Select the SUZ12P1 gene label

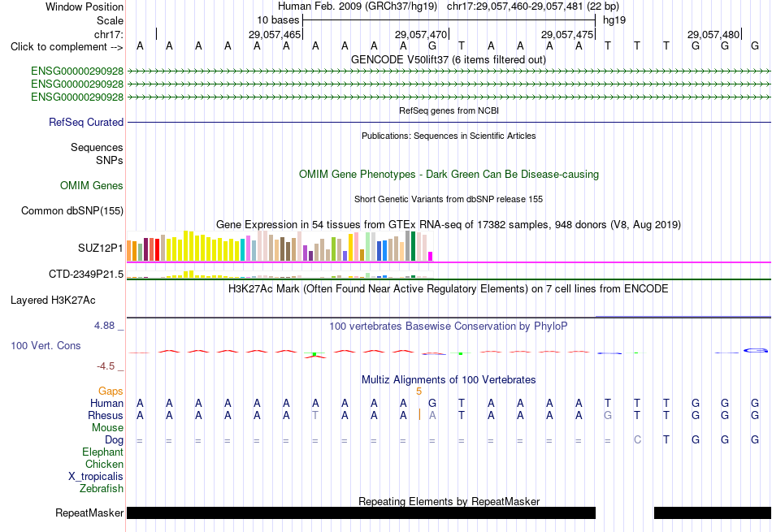101,248
